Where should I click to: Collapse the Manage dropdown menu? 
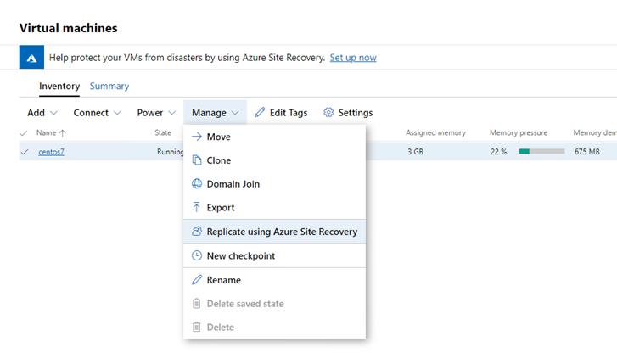[215, 113]
